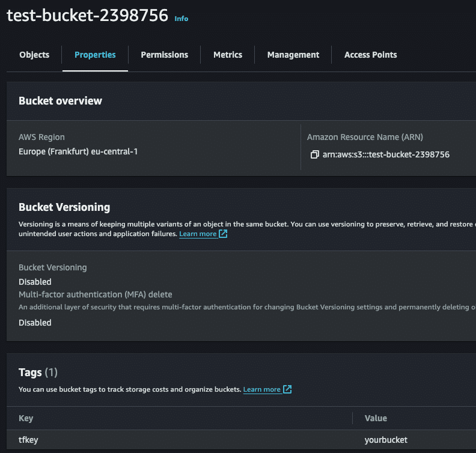Click the arn:aws:s3:::test-bucket-2398756 text

(x=386, y=154)
